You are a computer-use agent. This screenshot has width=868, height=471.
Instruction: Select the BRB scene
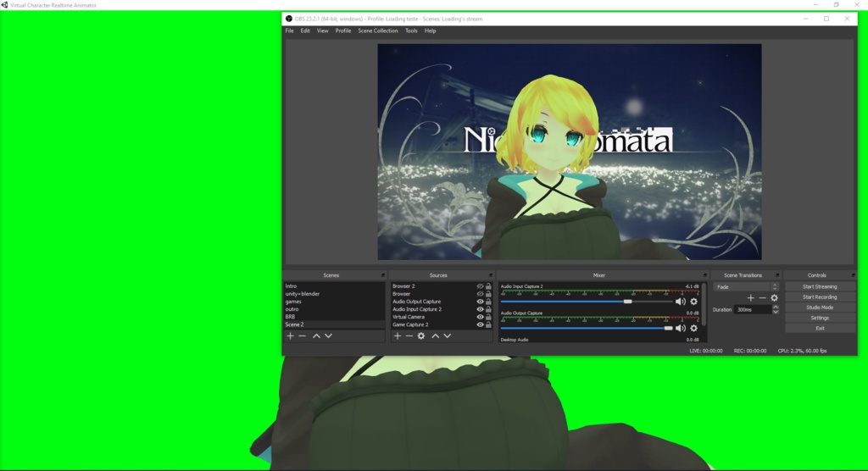click(334, 317)
